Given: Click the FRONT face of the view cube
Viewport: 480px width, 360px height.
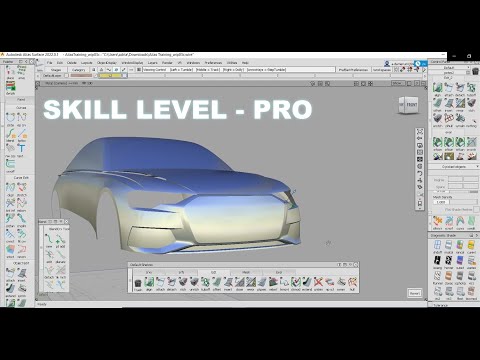Looking at the screenshot, I should pyautogui.click(x=412, y=105).
